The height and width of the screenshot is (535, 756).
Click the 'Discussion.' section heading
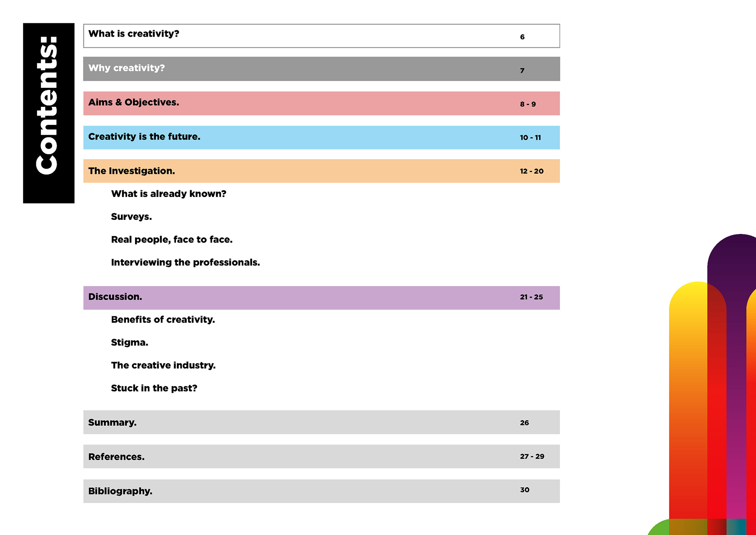[115, 297]
